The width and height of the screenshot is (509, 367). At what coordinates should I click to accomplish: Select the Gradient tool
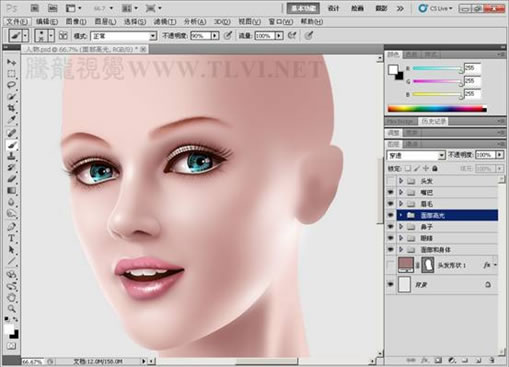[x=11, y=191]
